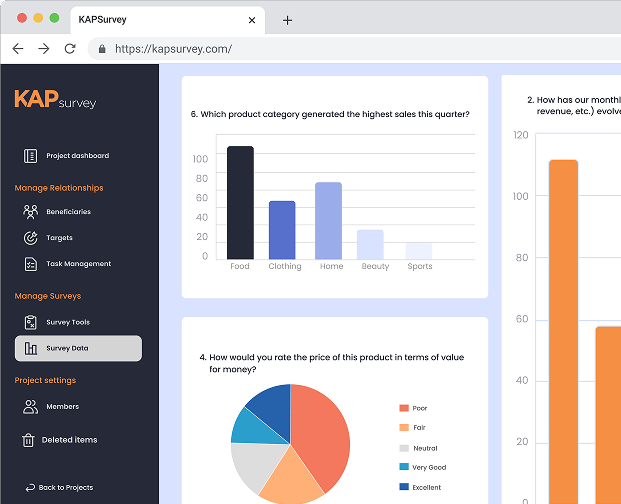Click the Excellent legend color swatch
621x504 pixels.
pyautogui.click(x=404, y=487)
